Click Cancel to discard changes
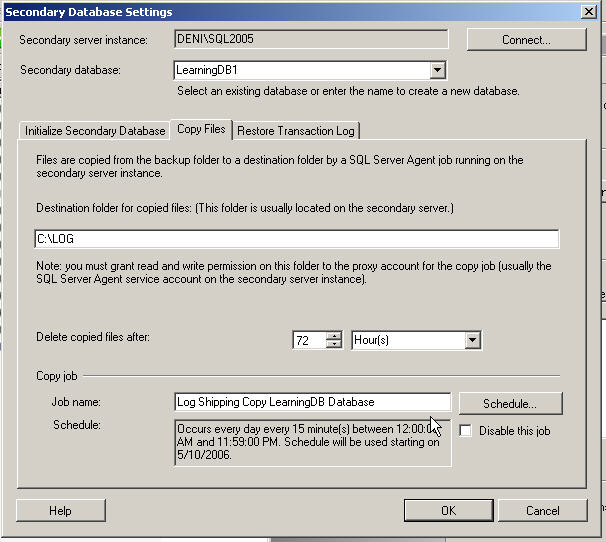 (542, 510)
